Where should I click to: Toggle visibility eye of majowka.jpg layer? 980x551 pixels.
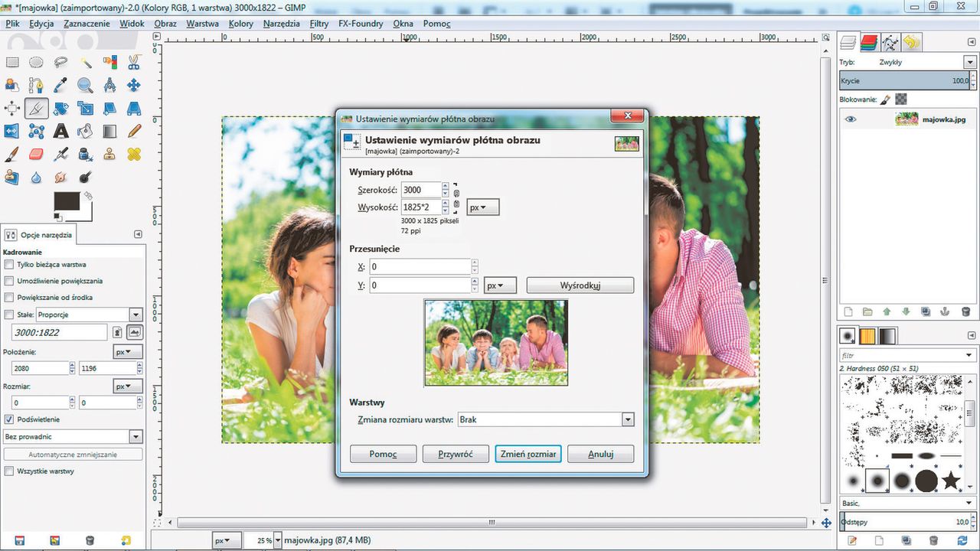tap(850, 119)
